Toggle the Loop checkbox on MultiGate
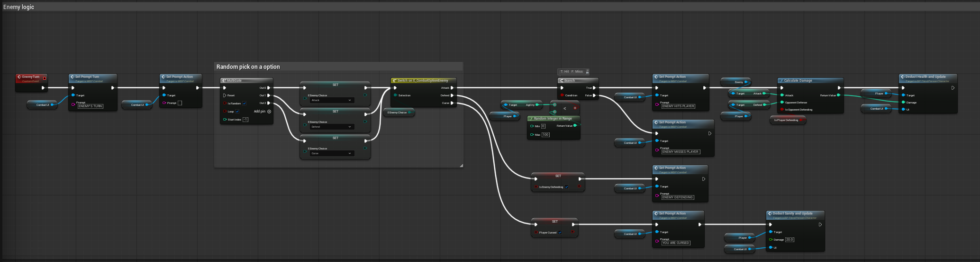The width and height of the screenshot is (980, 262). pyautogui.click(x=237, y=112)
